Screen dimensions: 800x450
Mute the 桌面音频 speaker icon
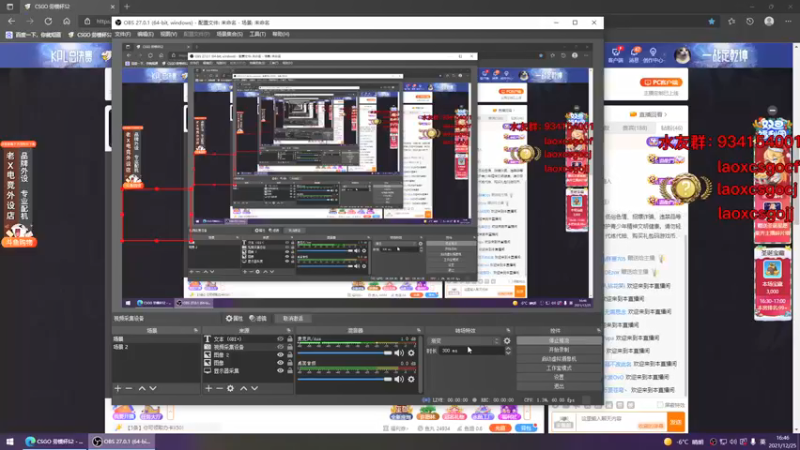399,379
